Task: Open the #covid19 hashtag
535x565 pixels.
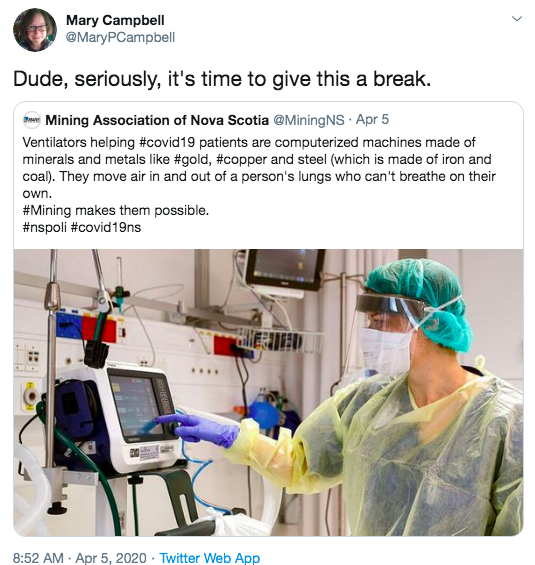Action: 167,143
